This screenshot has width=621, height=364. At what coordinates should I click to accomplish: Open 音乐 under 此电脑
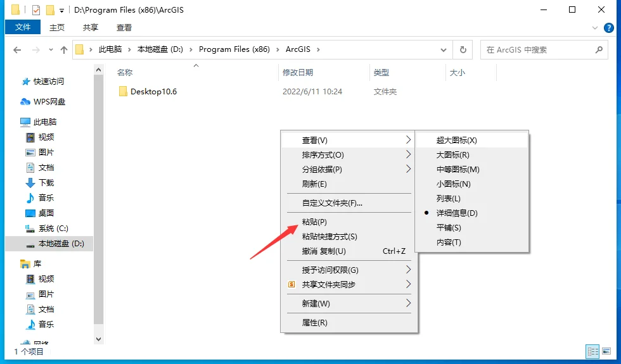click(x=40, y=198)
